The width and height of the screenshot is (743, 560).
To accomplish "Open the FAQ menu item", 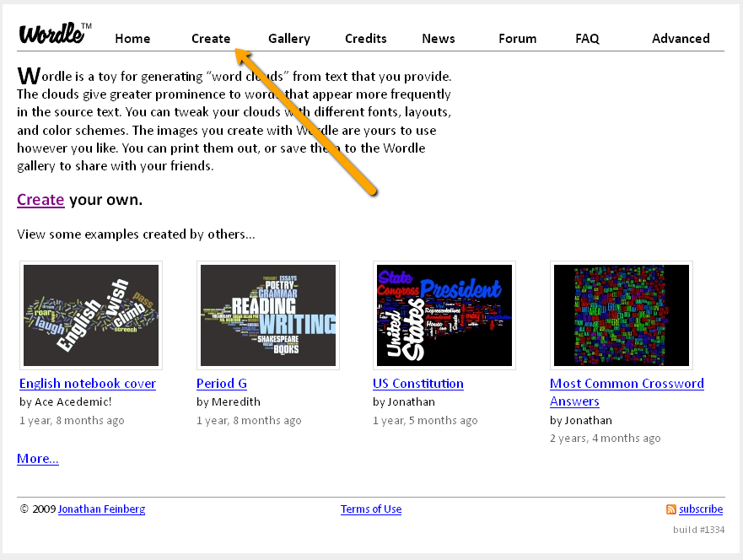I will coord(587,39).
